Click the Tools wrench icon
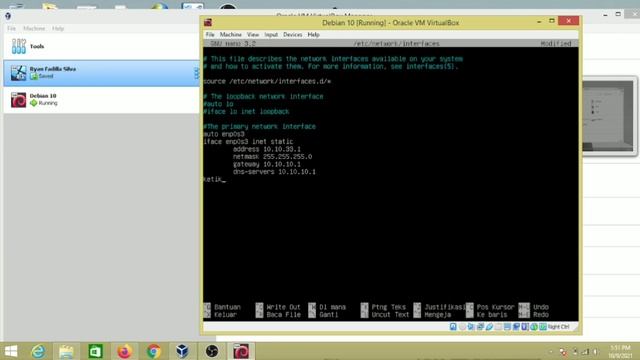The width and height of the screenshot is (640, 360). 19,46
